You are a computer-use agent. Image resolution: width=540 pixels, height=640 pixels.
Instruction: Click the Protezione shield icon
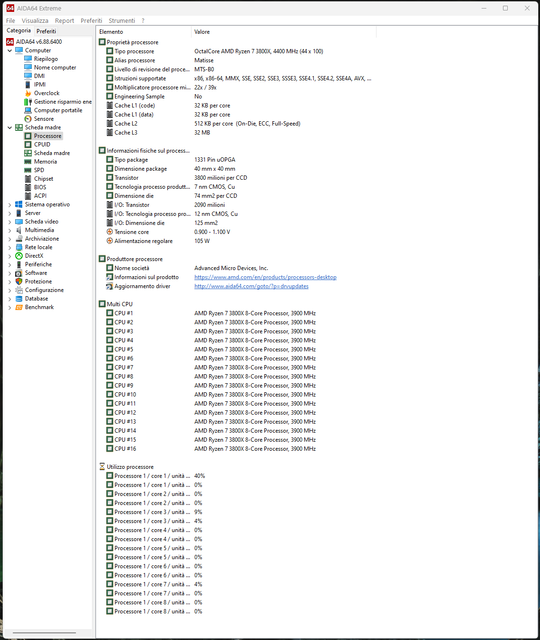[x=19, y=282]
